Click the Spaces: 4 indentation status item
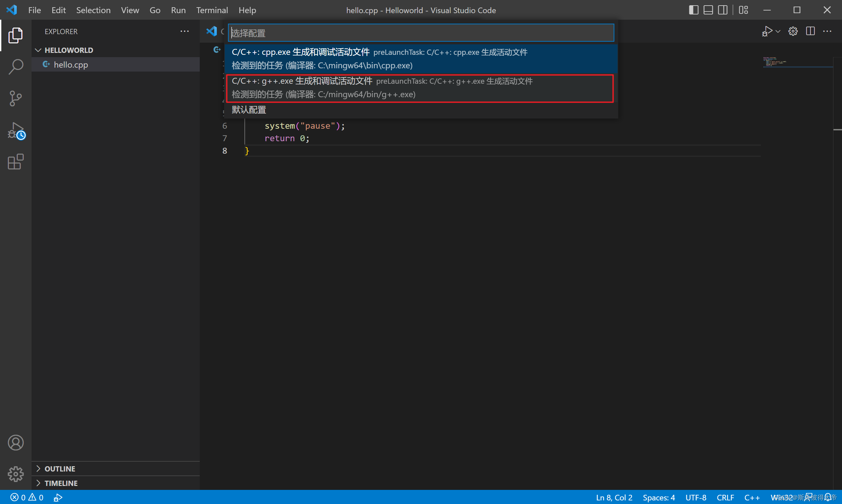The image size is (842, 504). [658, 497]
